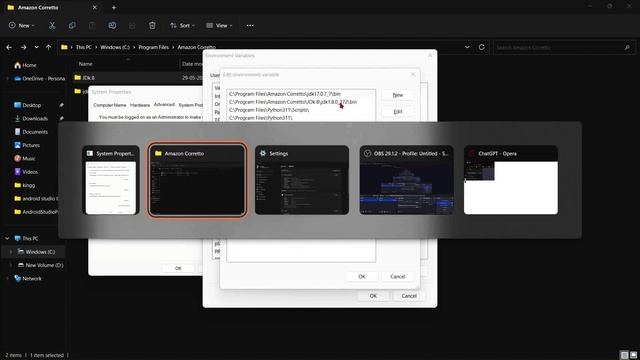
Task: Open Pictures in navigation pane
Action: point(31,145)
